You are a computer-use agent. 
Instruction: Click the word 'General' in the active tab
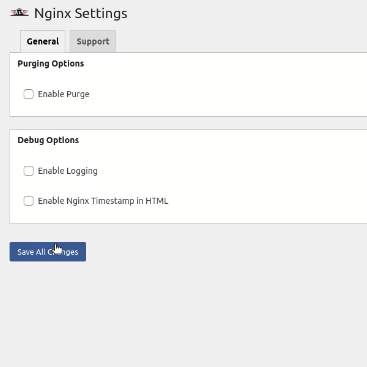click(x=43, y=41)
